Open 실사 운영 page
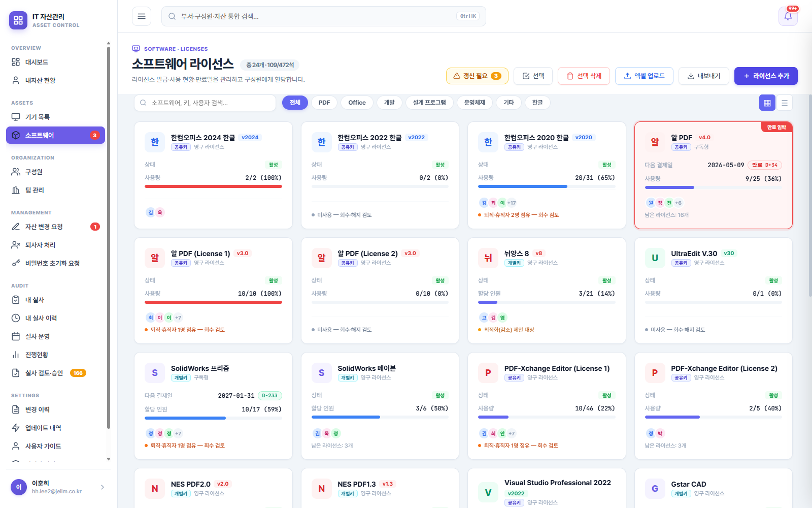 pyautogui.click(x=56, y=336)
